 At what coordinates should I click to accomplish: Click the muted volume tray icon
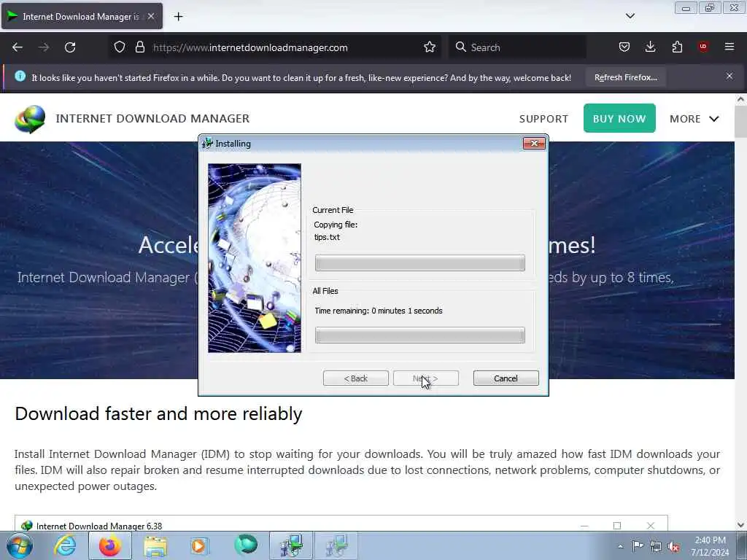[x=673, y=547]
